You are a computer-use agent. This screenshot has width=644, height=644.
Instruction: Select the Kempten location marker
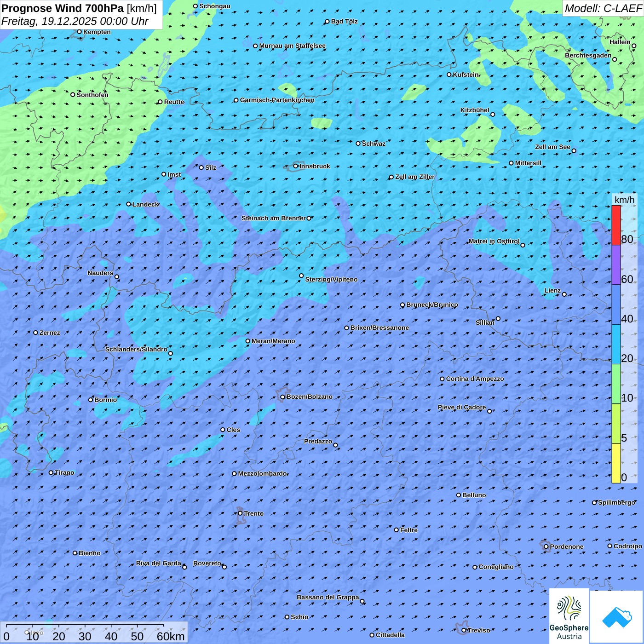point(79,32)
